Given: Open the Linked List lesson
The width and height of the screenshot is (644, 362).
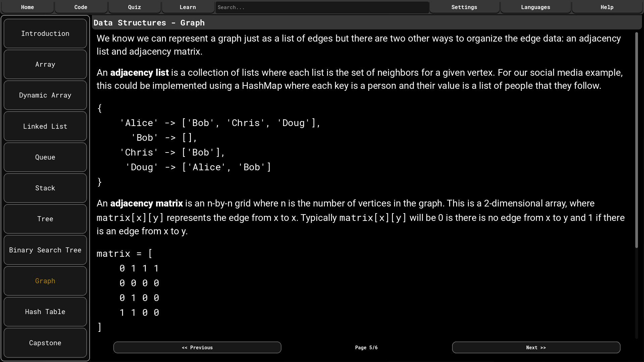Looking at the screenshot, I should click(x=45, y=126).
